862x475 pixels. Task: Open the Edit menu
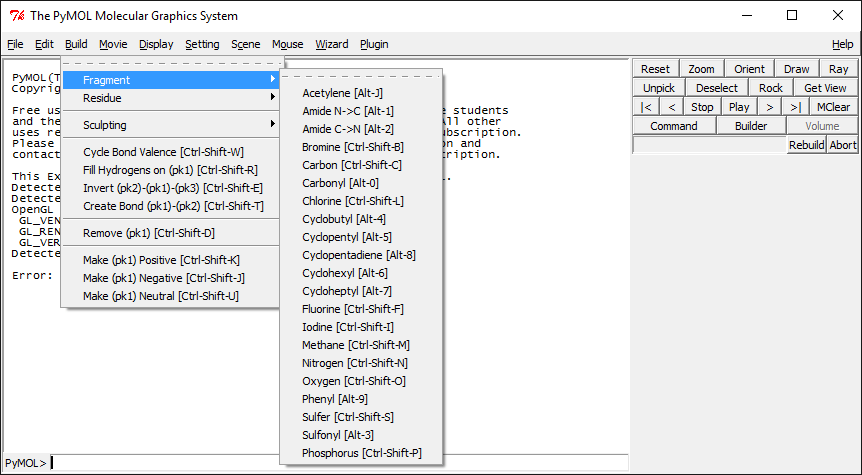coord(45,45)
